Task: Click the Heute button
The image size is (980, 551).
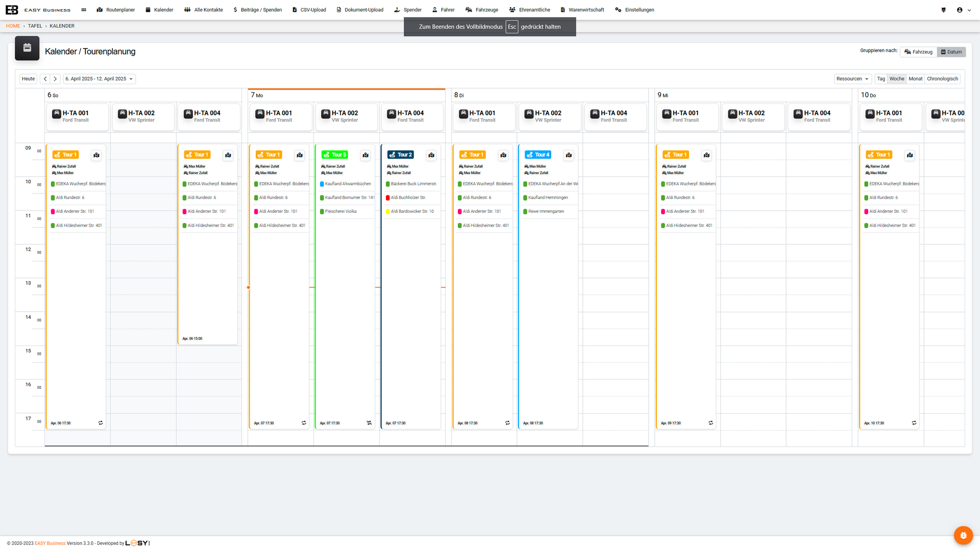Action: point(29,79)
